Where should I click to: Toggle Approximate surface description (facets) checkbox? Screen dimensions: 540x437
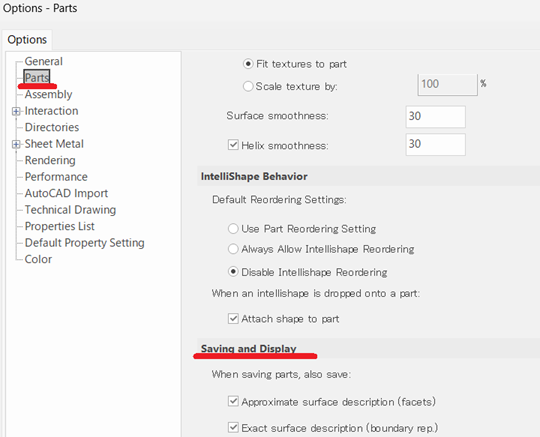[233, 401]
